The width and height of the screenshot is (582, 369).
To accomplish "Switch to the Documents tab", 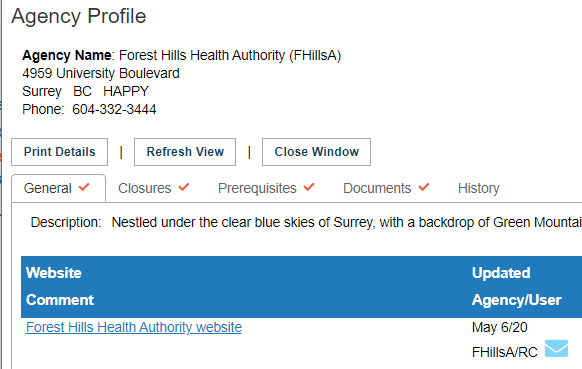I will (x=386, y=188).
